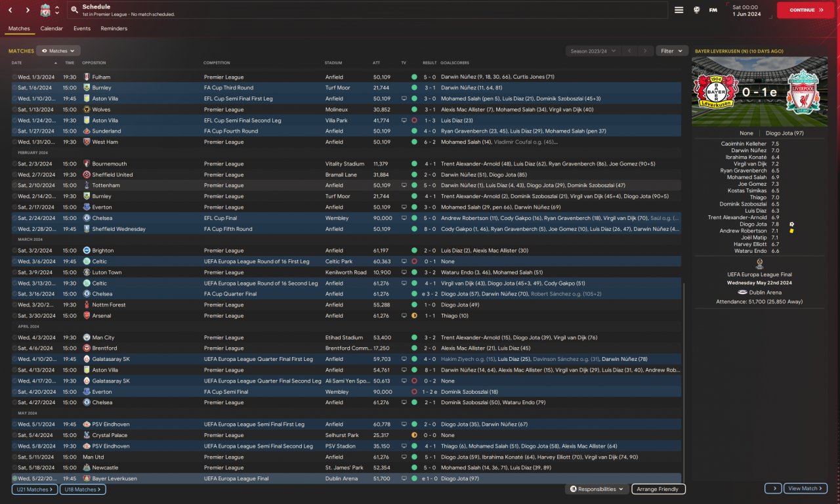Image resolution: width=840 pixels, height=504 pixels.
Task: Open the world globe icon menu
Action: pos(696,10)
